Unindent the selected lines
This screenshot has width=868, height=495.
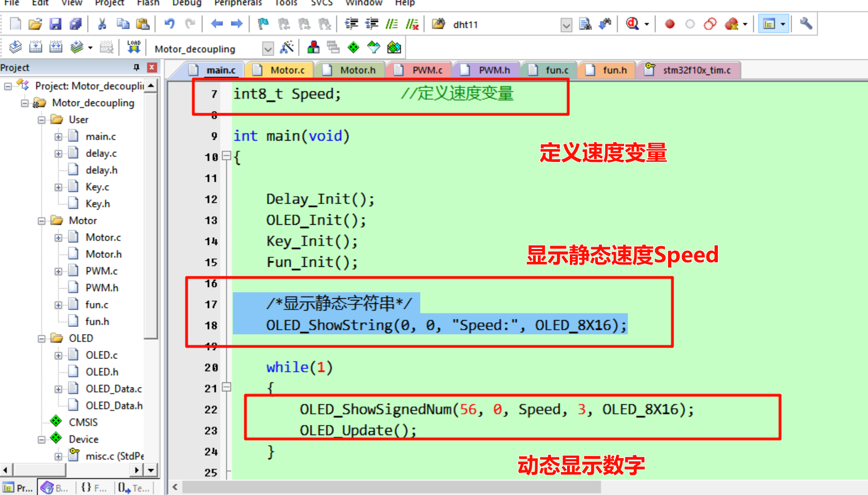(x=372, y=24)
